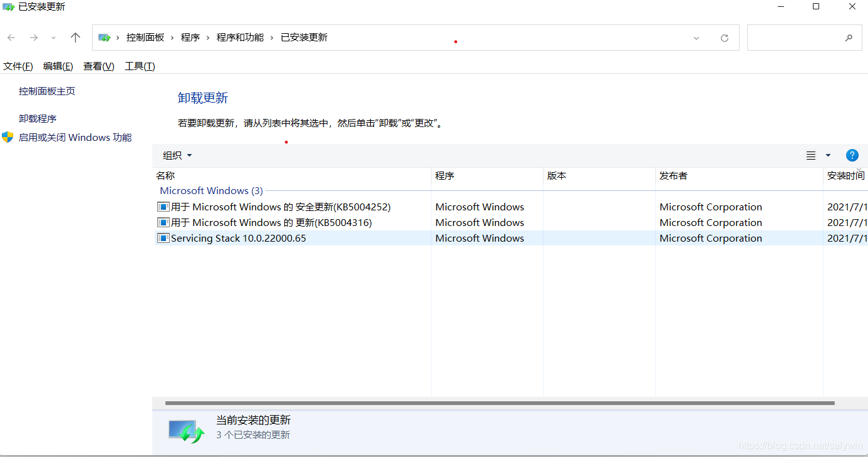Click the search magnifier icon
The height and width of the screenshot is (457, 868).
[849, 38]
